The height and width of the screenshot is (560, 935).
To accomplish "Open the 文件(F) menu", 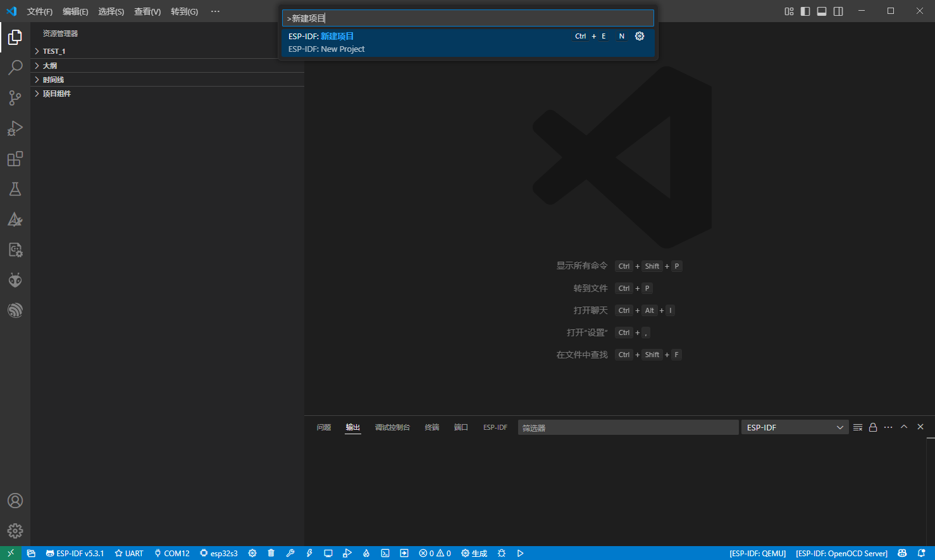I will point(40,11).
